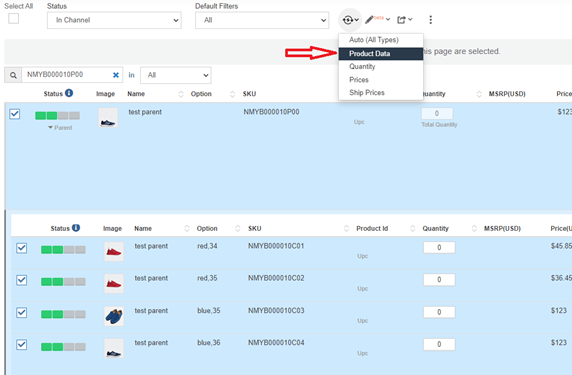This screenshot has height=375, width=572.
Task: Uncheck the NMYB000010C02 row checkbox
Action: [22, 280]
